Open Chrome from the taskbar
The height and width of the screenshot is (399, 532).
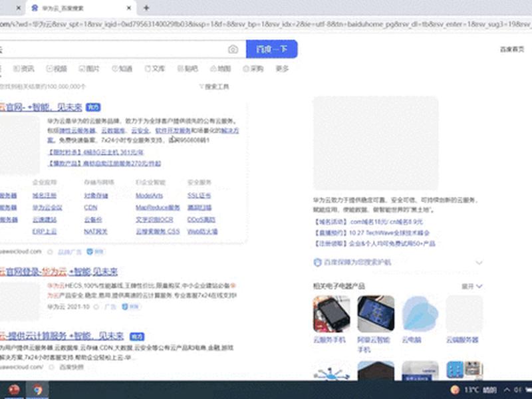click(37, 390)
